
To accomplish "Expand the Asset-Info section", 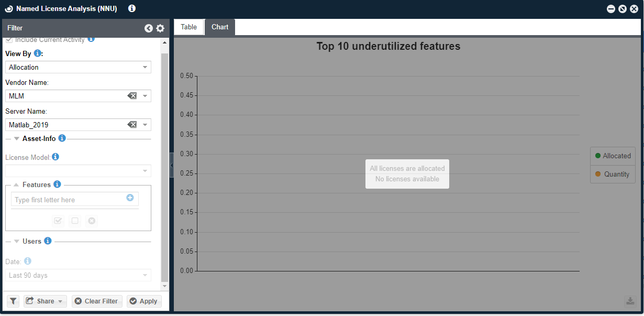I will [x=17, y=139].
